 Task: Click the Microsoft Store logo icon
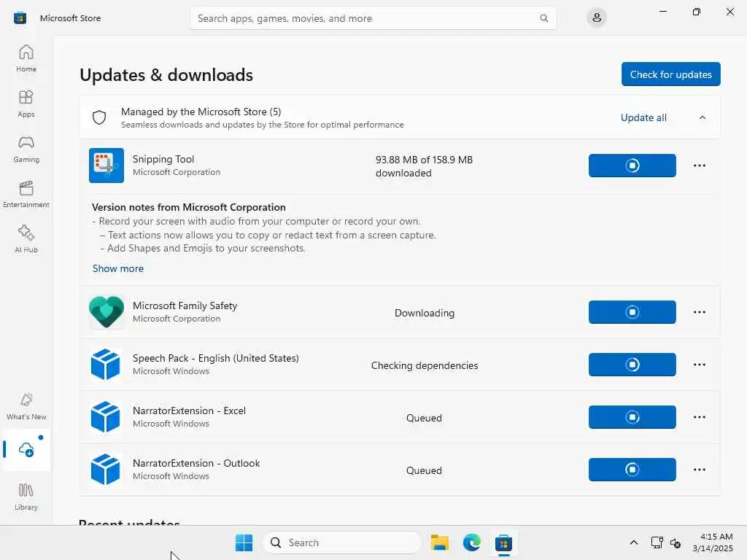coord(20,18)
